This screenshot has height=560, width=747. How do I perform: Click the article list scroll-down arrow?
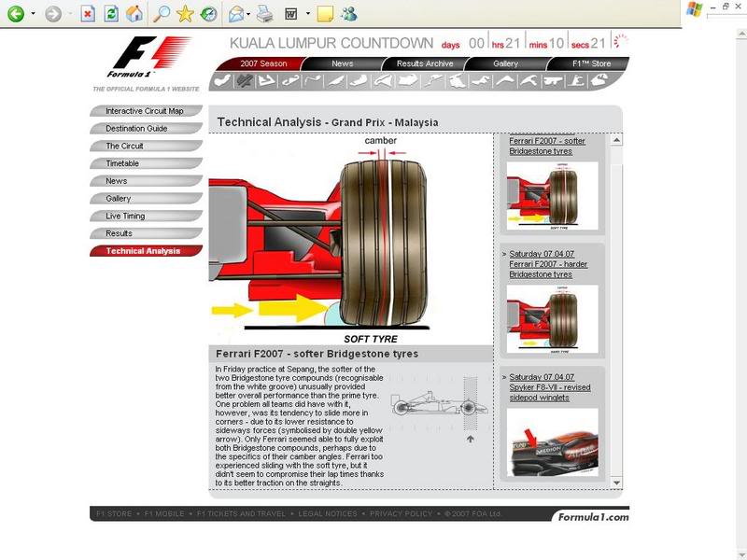[x=615, y=482]
